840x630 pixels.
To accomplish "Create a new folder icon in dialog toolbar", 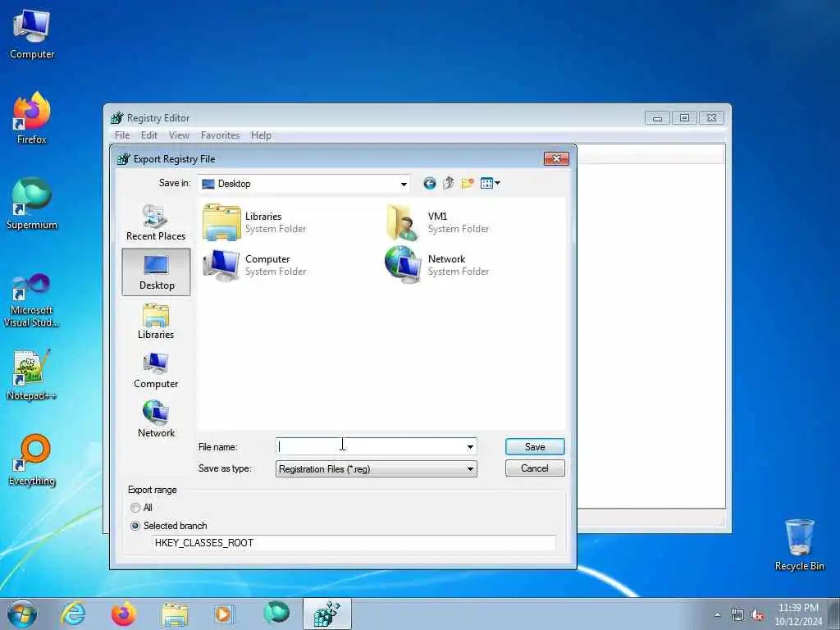I will [467, 183].
